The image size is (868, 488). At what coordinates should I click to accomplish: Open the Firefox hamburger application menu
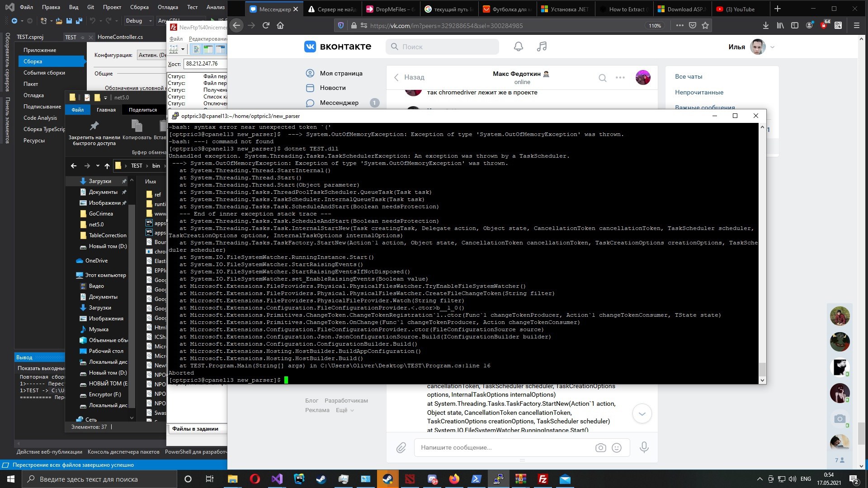click(x=857, y=26)
